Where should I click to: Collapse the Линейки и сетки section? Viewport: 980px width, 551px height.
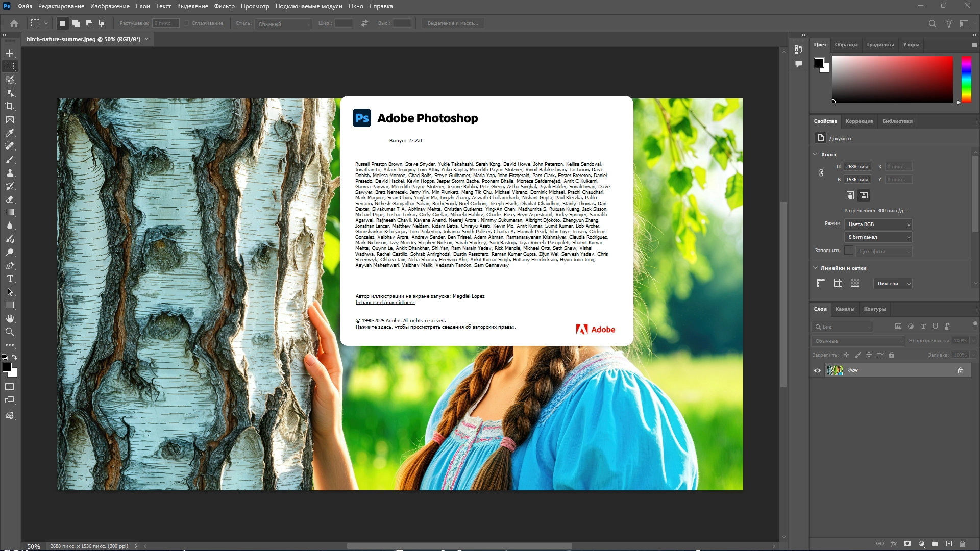[815, 268]
